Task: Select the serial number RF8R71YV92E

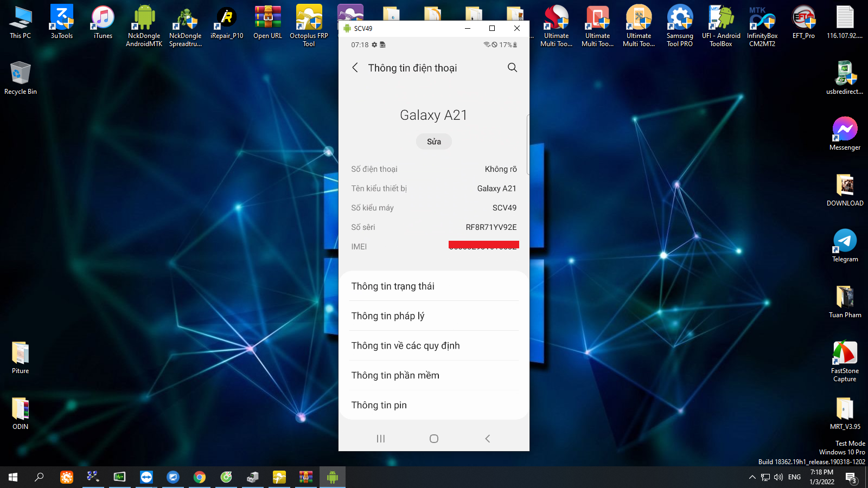Action: (491, 227)
